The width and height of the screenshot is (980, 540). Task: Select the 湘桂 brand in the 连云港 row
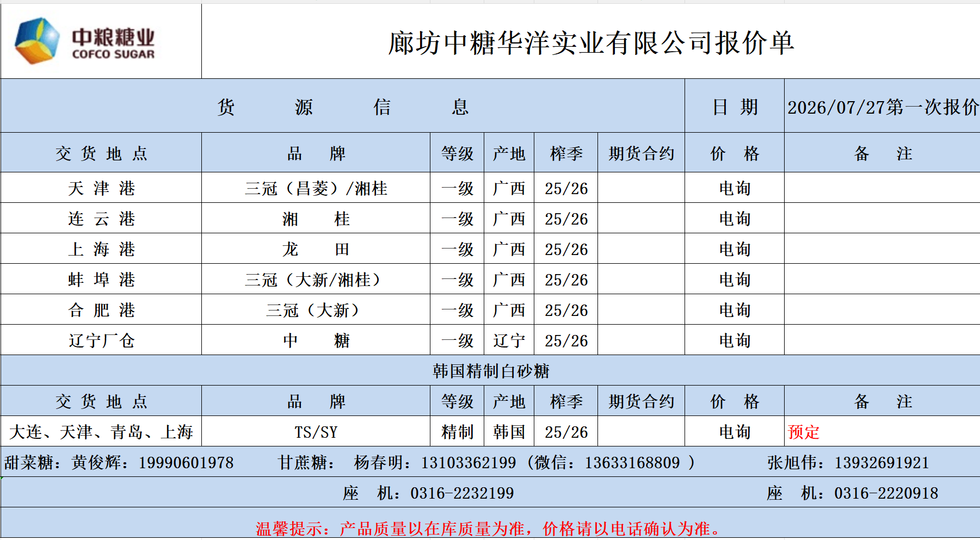click(x=316, y=219)
